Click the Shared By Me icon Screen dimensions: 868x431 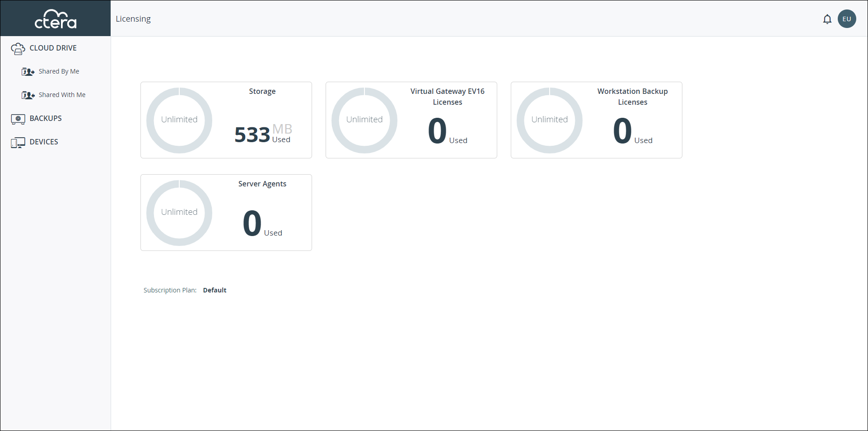tap(28, 71)
